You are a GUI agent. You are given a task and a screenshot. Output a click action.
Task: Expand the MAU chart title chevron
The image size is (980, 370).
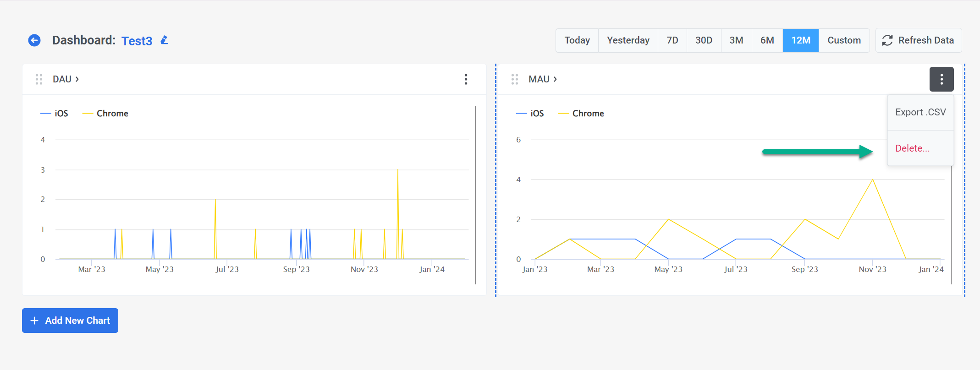click(x=555, y=79)
